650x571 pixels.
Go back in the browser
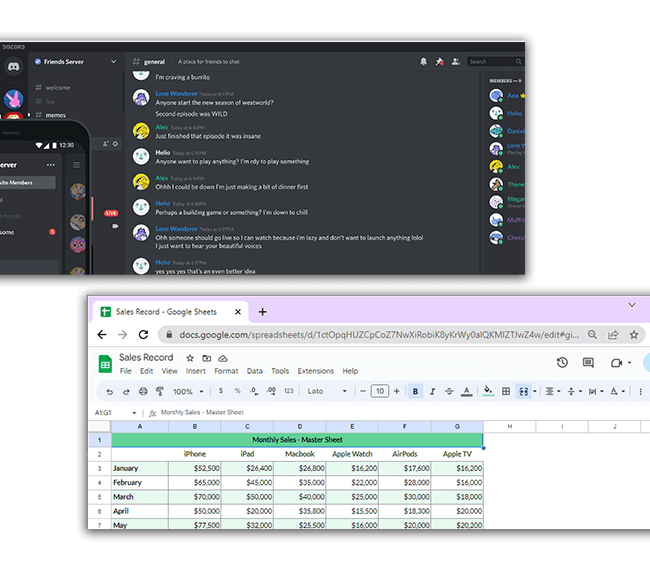tap(102, 335)
